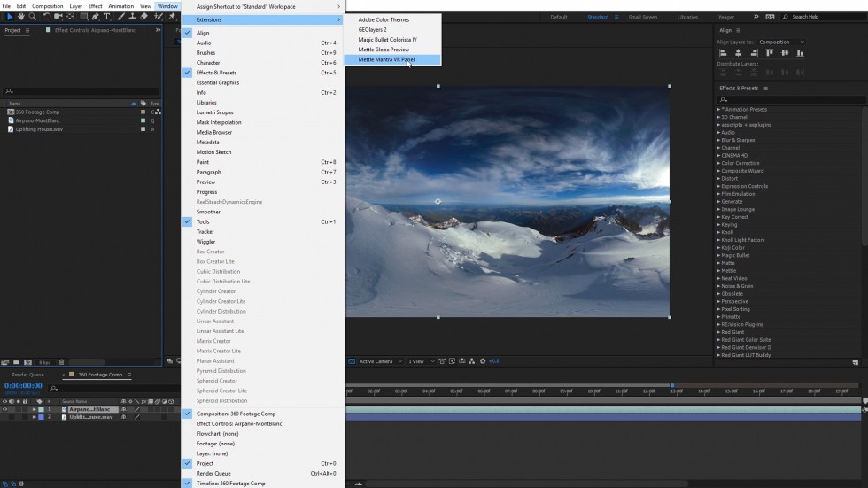
Task: Open Lumetri Scopes from the Window menu
Action: coord(214,112)
